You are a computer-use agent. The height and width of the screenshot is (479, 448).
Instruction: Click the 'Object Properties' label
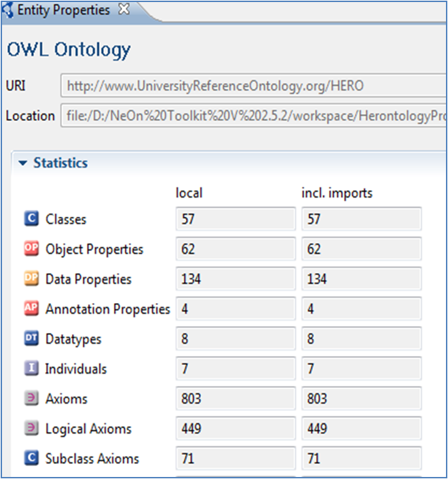(94, 249)
